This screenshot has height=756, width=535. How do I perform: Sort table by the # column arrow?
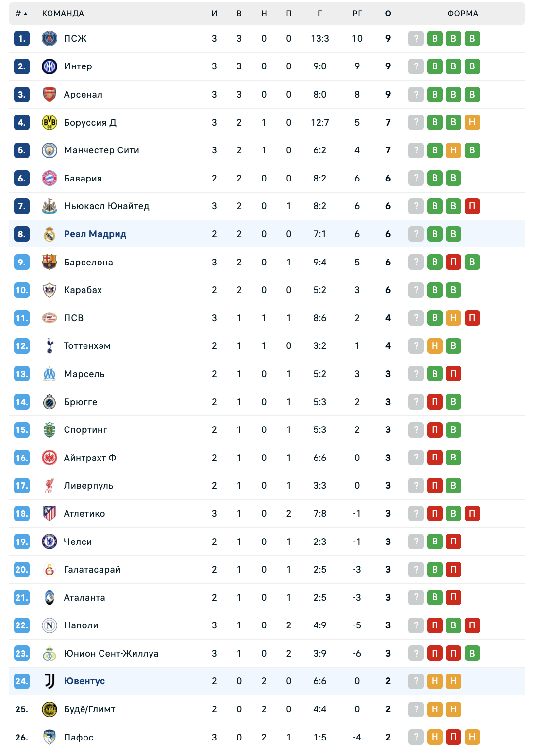pyautogui.click(x=25, y=14)
